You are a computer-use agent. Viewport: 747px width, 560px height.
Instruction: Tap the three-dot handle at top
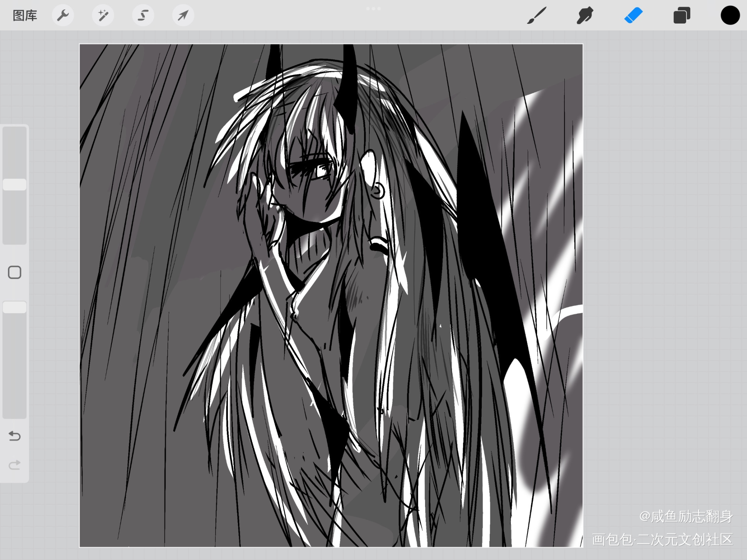click(x=373, y=8)
